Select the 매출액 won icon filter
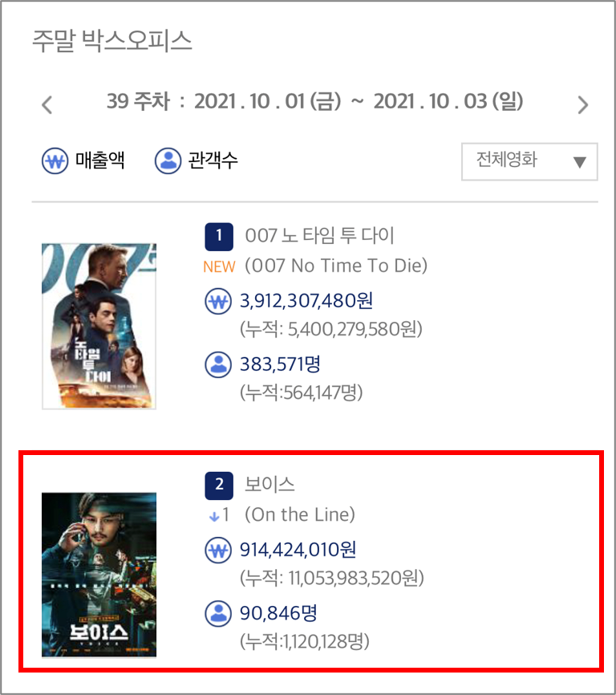Screen dimensions: 616x695 pos(55,161)
